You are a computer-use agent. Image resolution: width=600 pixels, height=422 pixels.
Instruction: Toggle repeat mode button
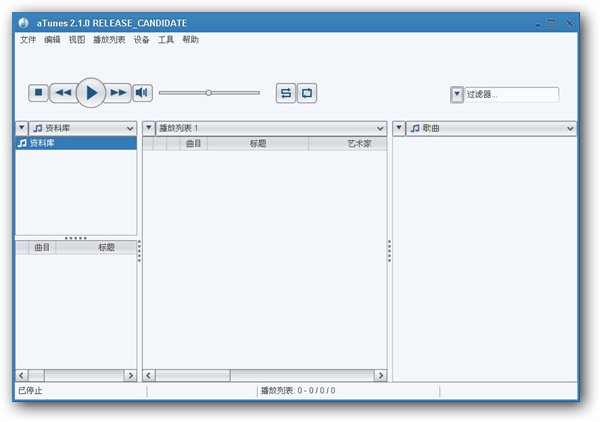(307, 93)
